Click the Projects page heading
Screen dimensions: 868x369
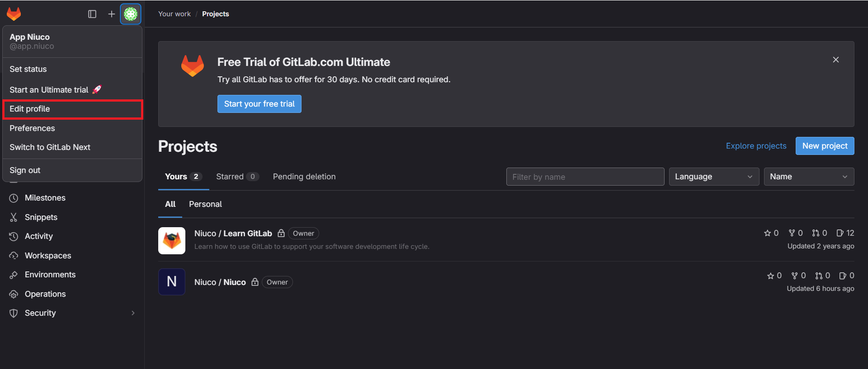tap(188, 146)
